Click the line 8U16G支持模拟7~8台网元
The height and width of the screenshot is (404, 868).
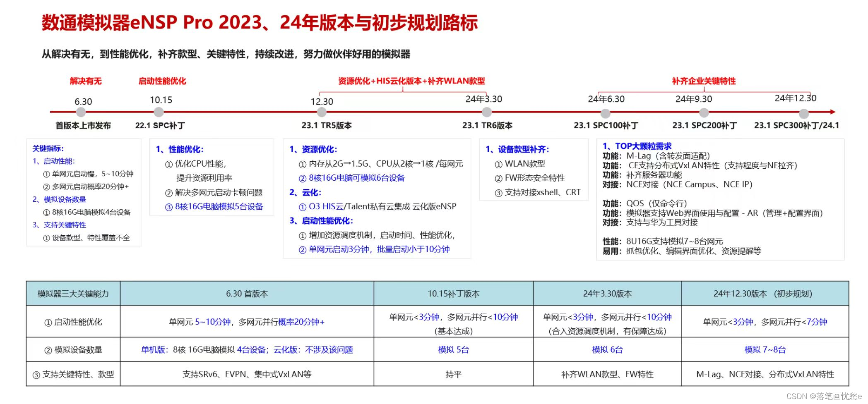(663, 241)
